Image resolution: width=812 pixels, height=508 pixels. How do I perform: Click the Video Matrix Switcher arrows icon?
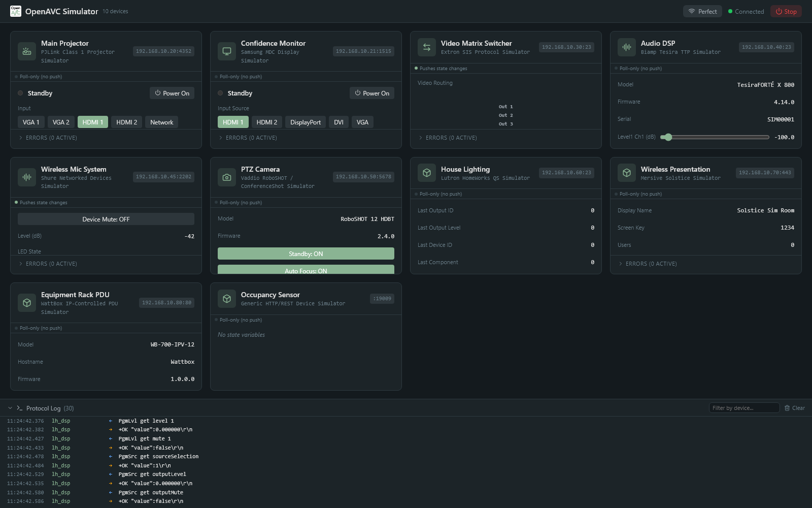coord(427,47)
